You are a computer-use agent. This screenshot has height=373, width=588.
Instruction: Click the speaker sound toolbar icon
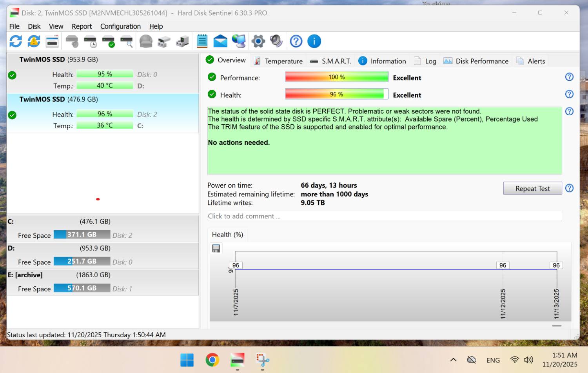(x=276, y=41)
